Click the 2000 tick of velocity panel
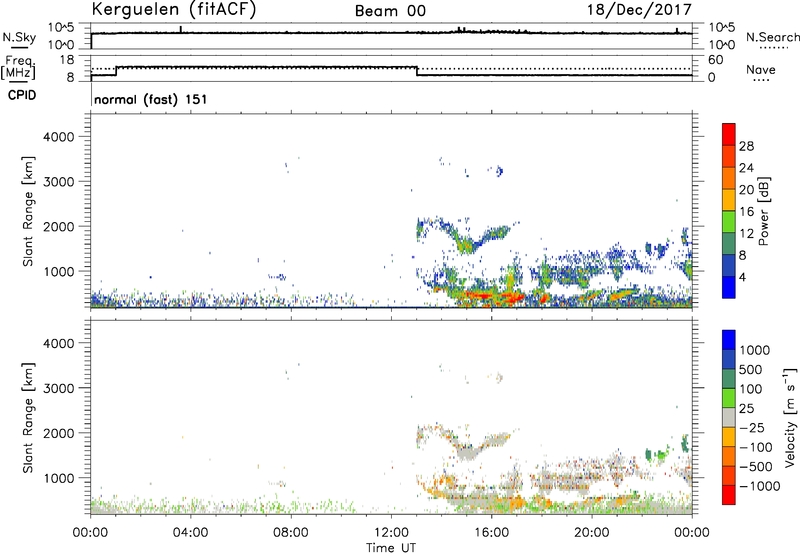Image resolution: width=800 pixels, height=554 pixels. 59,433
